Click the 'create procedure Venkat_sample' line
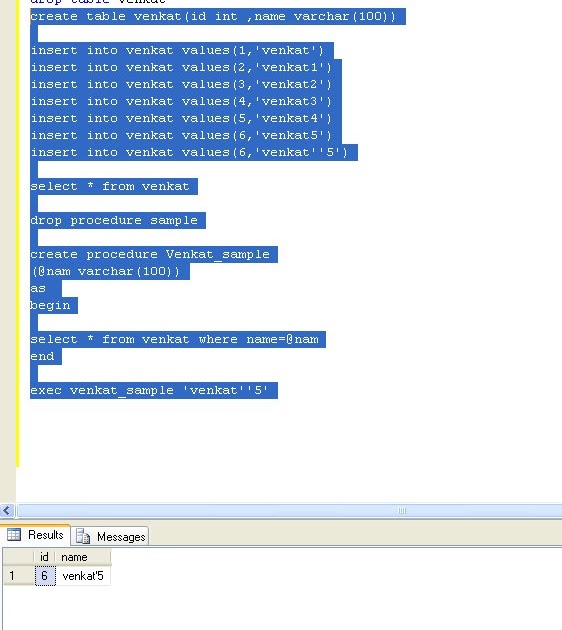This screenshot has height=630, width=562. 150,254
